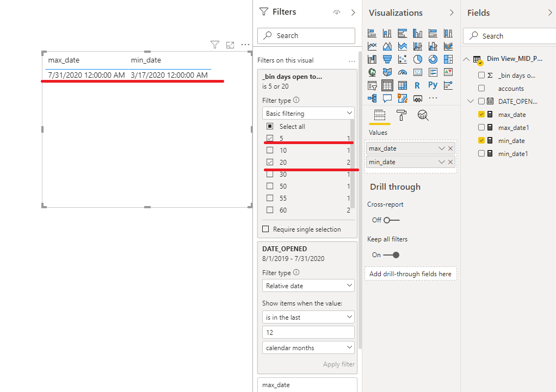Open the Relative date filter type dropdown
The width and height of the screenshot is (556, 392).
308,285
